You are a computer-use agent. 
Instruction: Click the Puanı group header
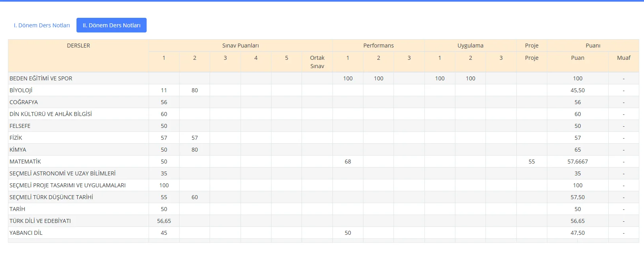point(593,46)
